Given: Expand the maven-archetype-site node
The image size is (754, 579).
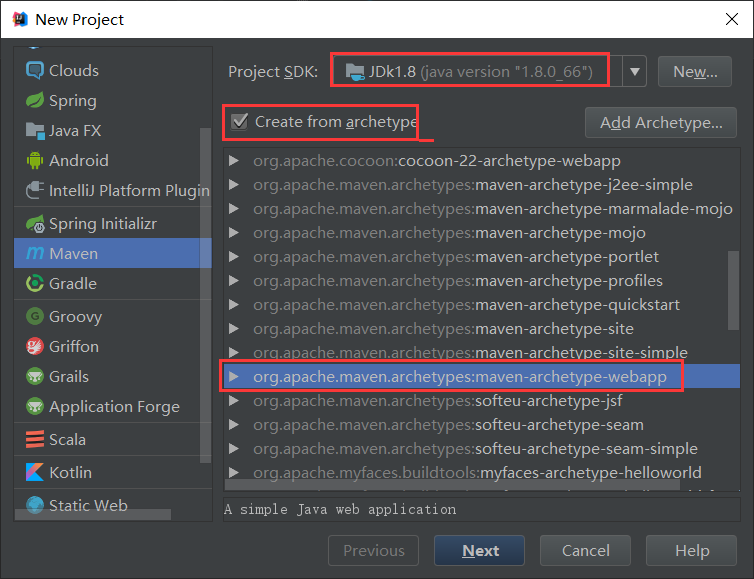Looking at the screenshot, I should click(x=234, y=328).
